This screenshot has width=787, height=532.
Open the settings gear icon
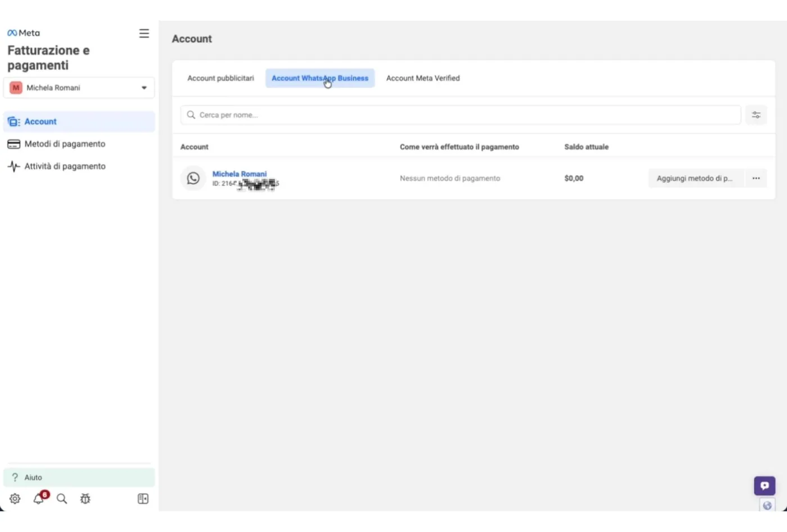pyautogui.click(x=15, y=499)
